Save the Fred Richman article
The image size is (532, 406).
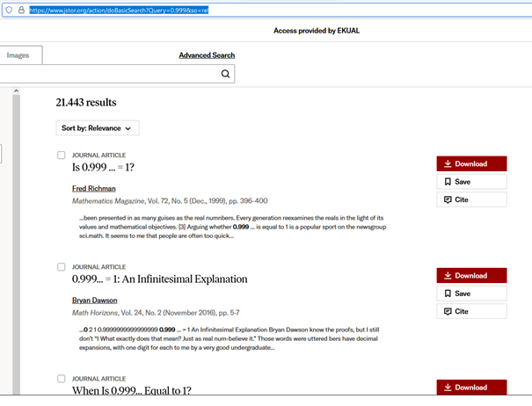[x=471, y=182]
